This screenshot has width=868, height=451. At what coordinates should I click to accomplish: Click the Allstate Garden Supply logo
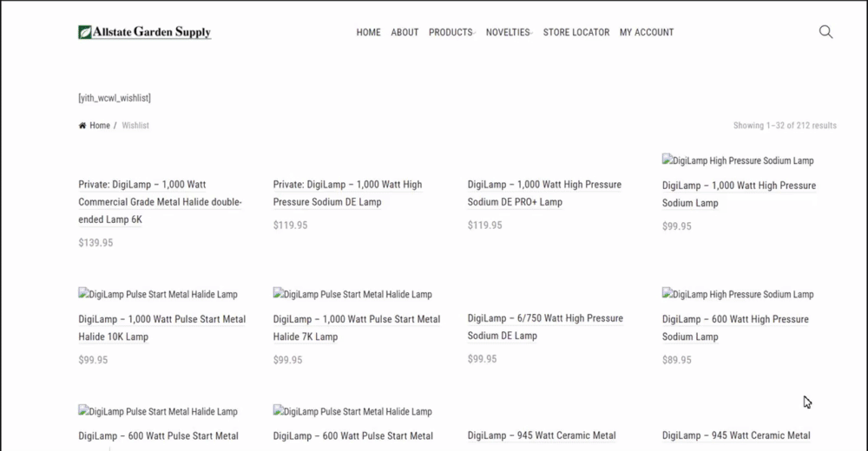pyautogui.click(x=144, y=32)
